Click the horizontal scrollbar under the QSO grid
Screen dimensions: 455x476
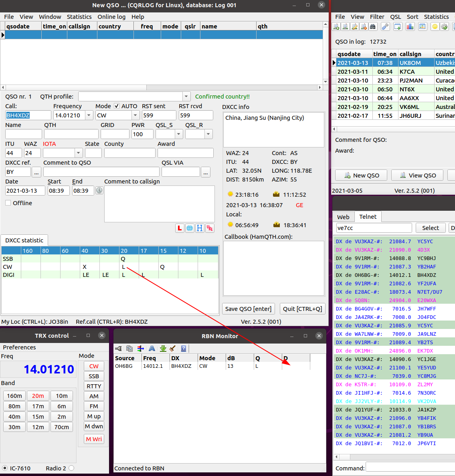(x=161, y=87)
